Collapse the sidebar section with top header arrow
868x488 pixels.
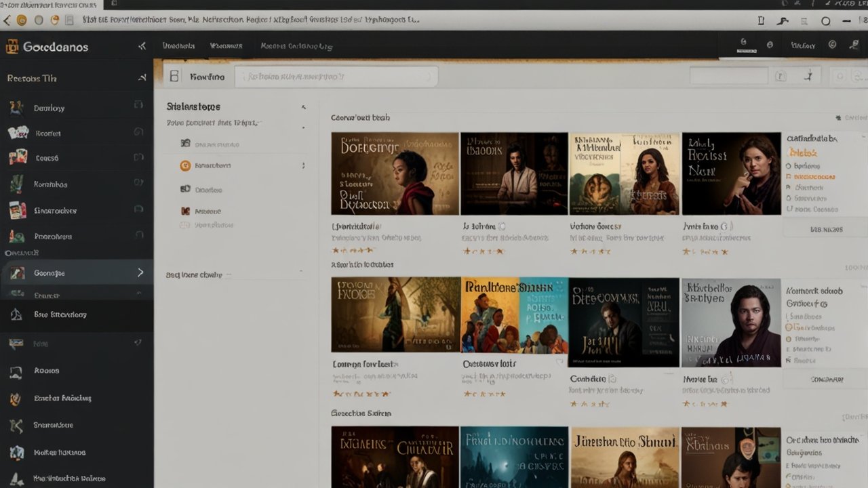click(142, 78)
